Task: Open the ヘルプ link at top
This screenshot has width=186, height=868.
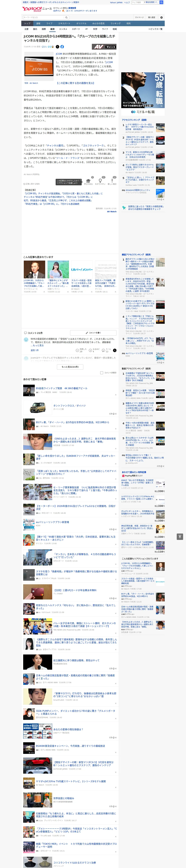Action: point(127,2)
